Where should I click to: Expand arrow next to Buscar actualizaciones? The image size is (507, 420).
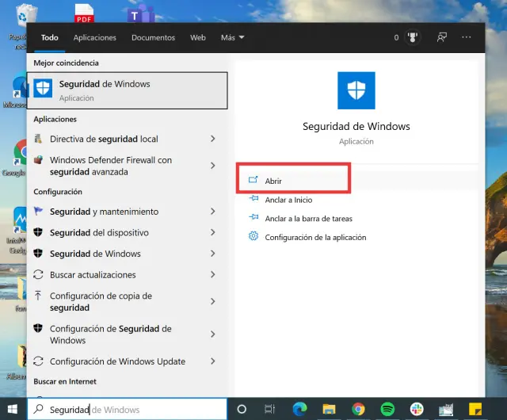coord(213,275)
